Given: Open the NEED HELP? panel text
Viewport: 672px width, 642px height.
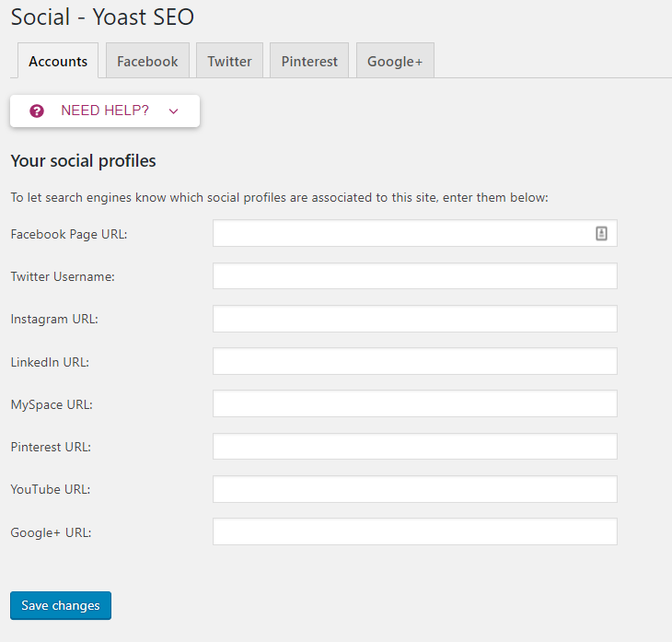Looking at the screenshot, I should (x=105, y=111).
